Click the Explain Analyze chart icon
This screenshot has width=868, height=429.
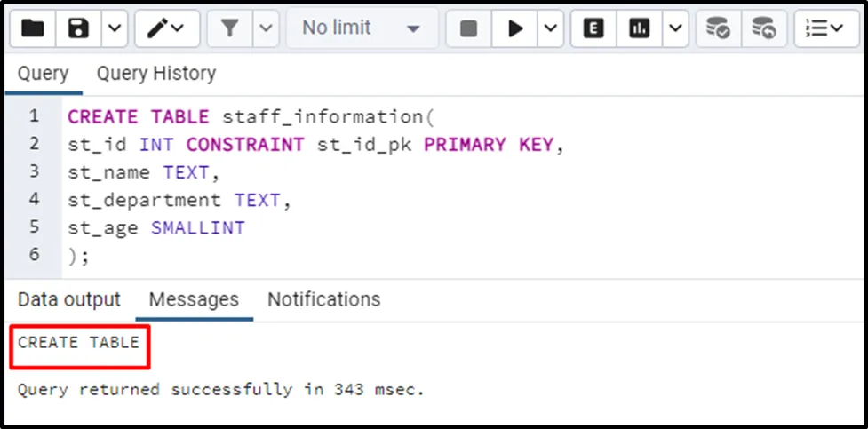tap(639, 29)
